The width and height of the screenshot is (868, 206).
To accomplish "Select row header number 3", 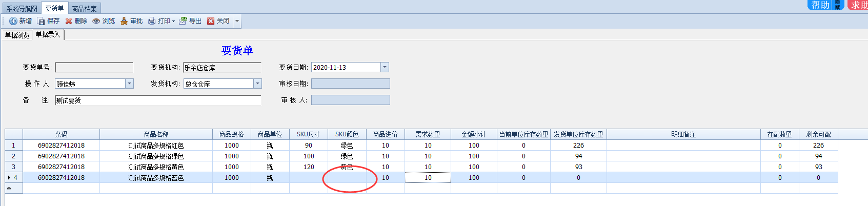I will pyautogui.click(x=14, y=167).
